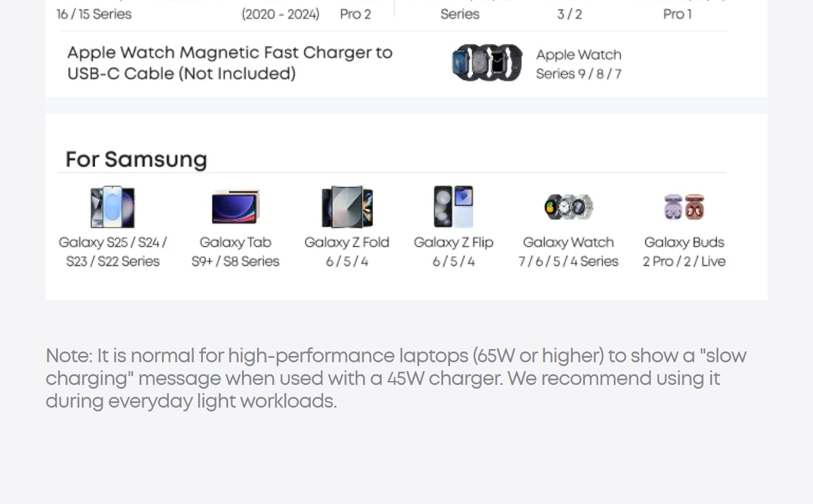The image size is (813, 504).
Task: Select the 'Galaxy Z Flip 6 / 5 / 4' label
Action: point(453,252)
